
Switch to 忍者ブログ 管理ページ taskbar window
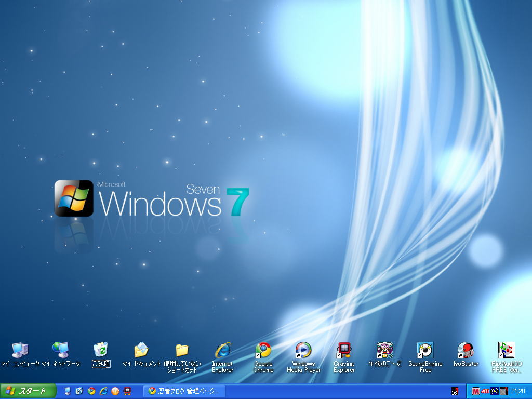(x=183, y=391)
